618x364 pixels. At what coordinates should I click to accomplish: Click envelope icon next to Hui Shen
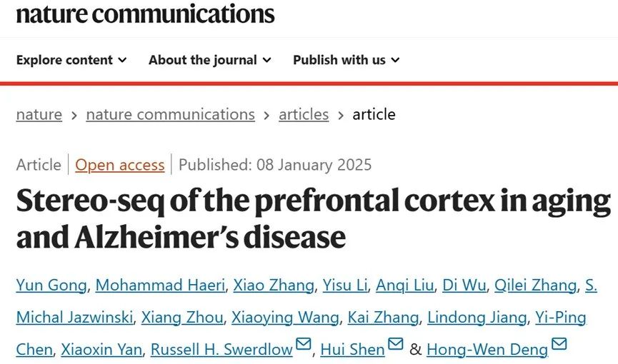[396, 346]
